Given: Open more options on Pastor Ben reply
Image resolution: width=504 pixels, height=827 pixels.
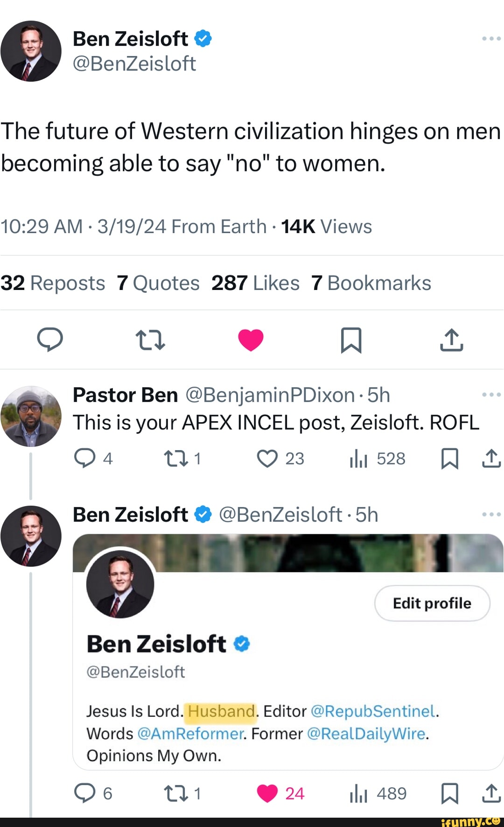Looking at the screenshot, I should click(x=491, y=395).
